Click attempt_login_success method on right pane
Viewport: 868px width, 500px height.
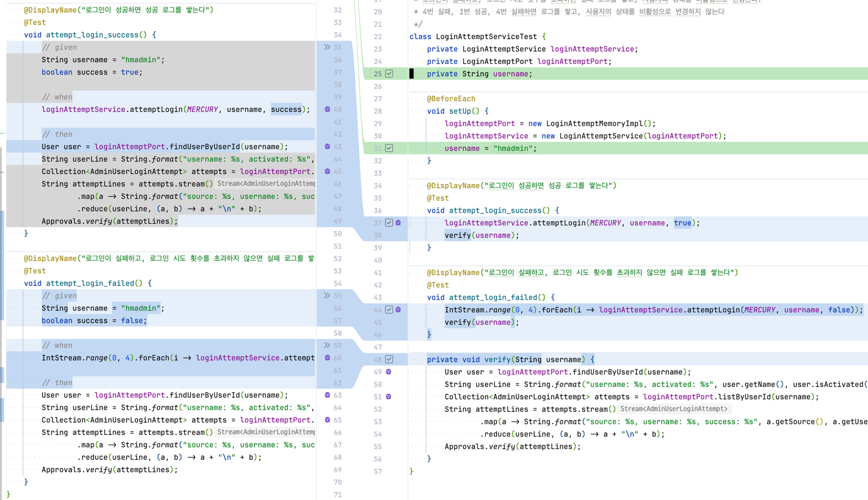click(495, 210)
